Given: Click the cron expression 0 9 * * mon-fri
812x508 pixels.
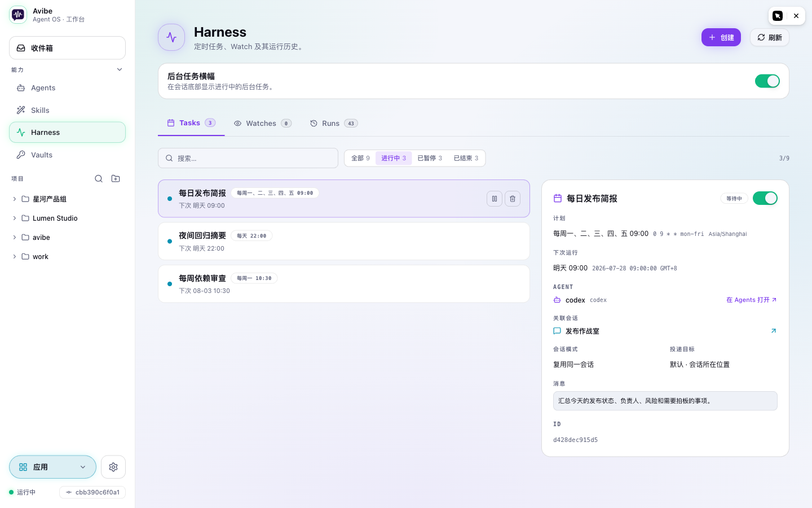Looking at the screenshot, I should coord(678,234).
